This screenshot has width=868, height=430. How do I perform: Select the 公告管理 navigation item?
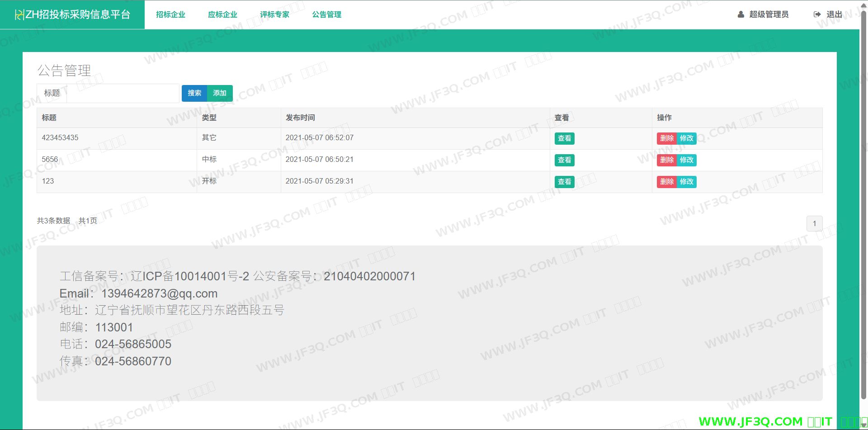[x=326, y=14]
